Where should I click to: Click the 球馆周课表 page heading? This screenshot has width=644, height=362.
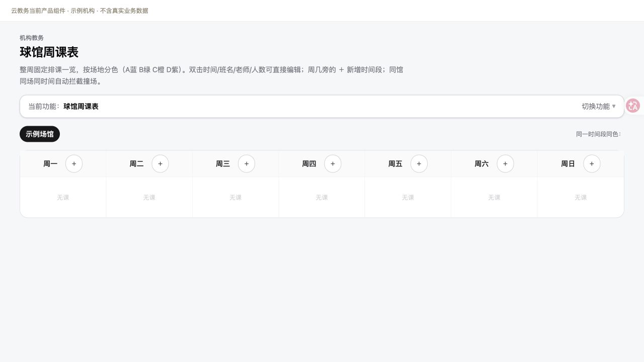pyautogui.click(x=49, y=52)
